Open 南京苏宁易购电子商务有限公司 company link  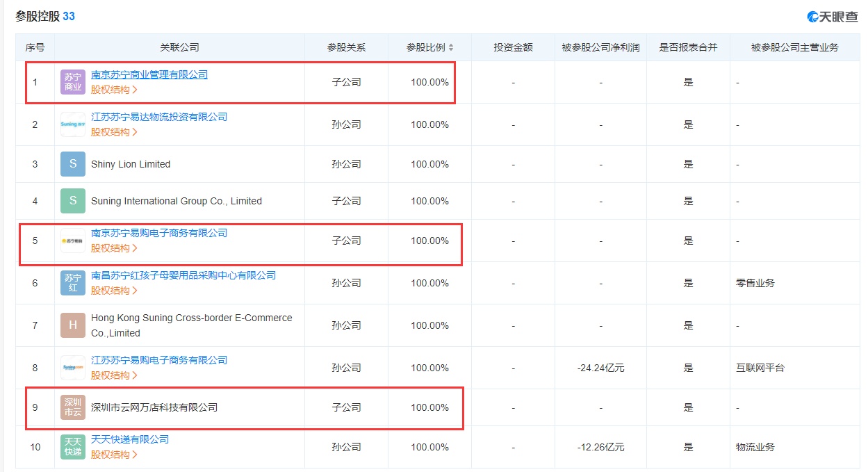click(159, 233)
